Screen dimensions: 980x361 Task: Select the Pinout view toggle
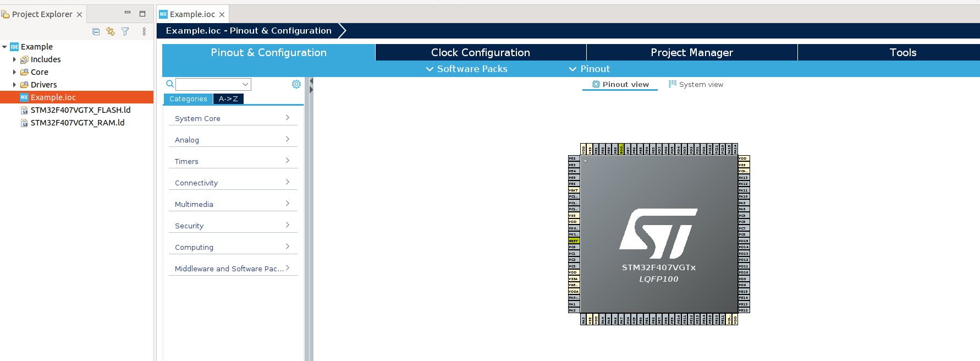tap(620, 84)
